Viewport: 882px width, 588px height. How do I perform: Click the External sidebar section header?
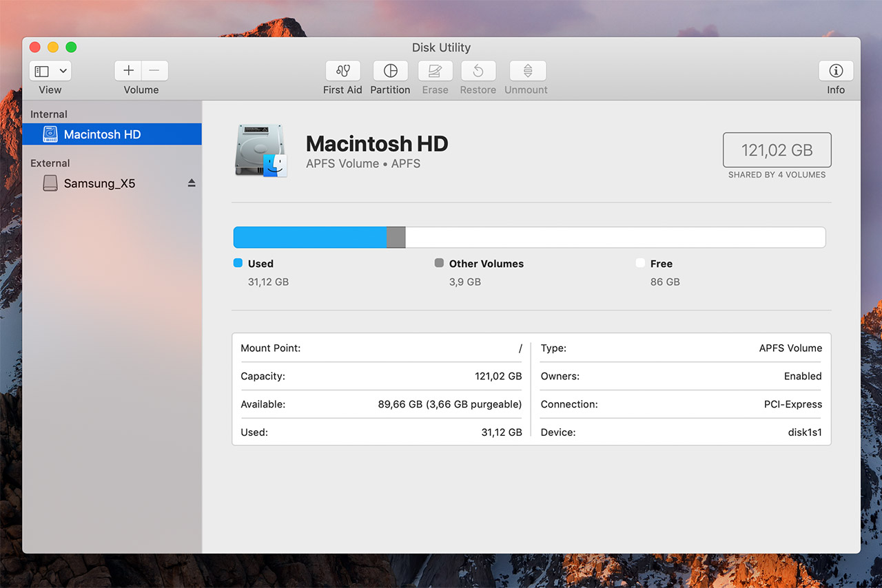point(50,163)
